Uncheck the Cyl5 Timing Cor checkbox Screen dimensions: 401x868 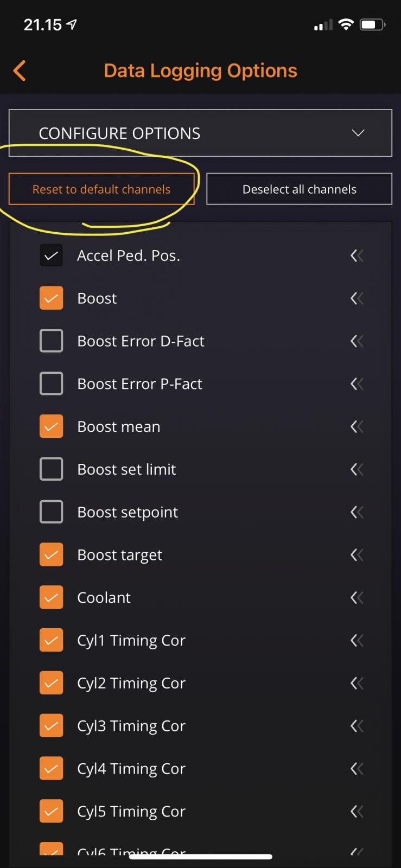pos(51,812)
